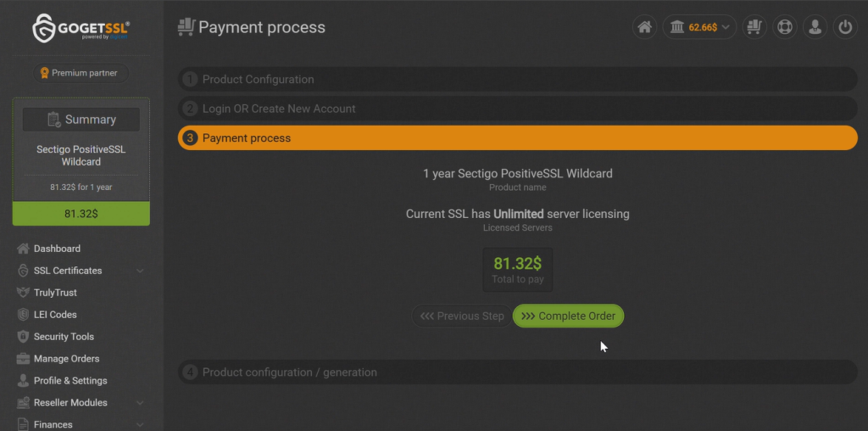Click "Sectigo PositiveSSL Wildcard" in the summary panel

pyautogui.click(x=81, y=155)
